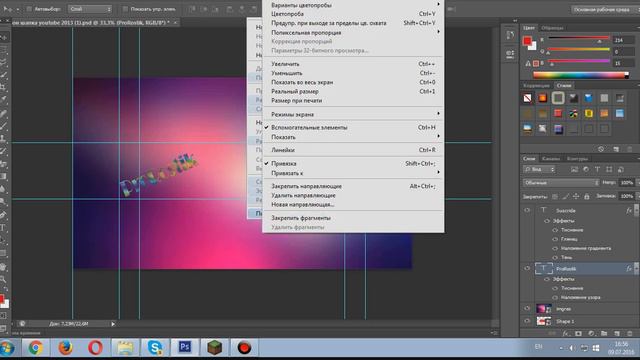Hide the Тень effect
Screen dimensions: 640x360
point(555,258)
